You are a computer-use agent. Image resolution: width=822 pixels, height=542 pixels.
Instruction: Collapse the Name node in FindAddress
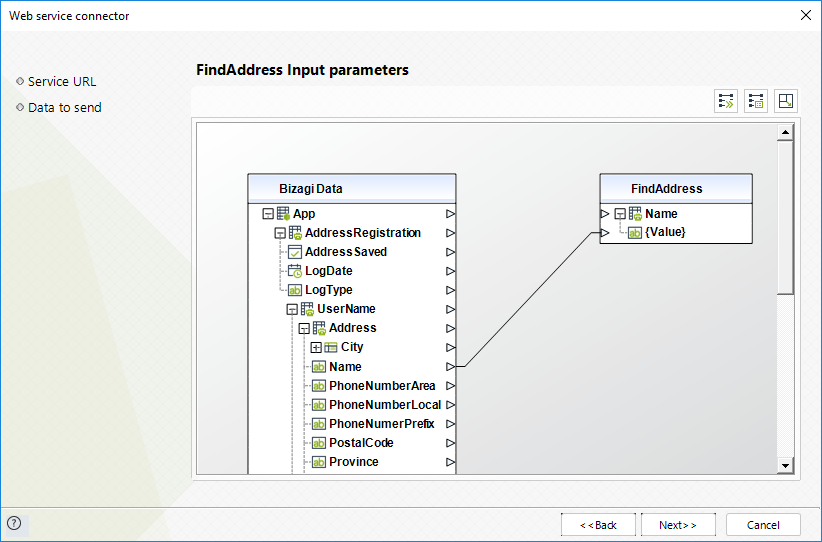tap(620, 214)
